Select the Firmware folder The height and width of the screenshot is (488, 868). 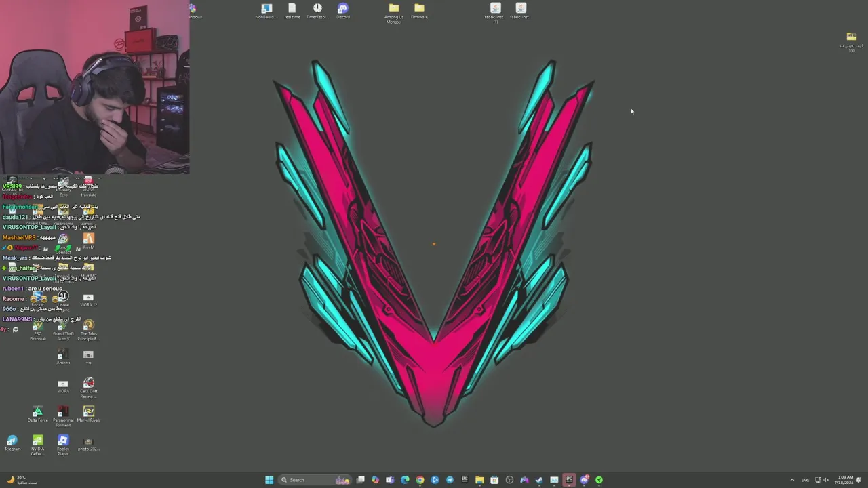click(x=419, y=12)
